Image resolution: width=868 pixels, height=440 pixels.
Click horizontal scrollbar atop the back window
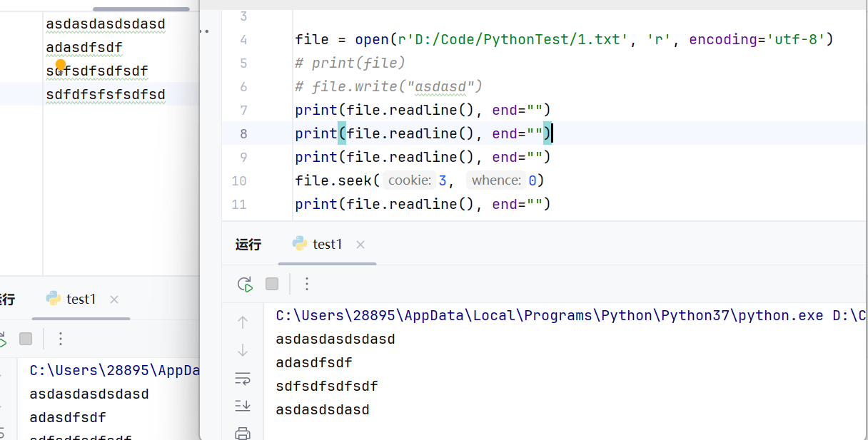[x=141, y=9]
